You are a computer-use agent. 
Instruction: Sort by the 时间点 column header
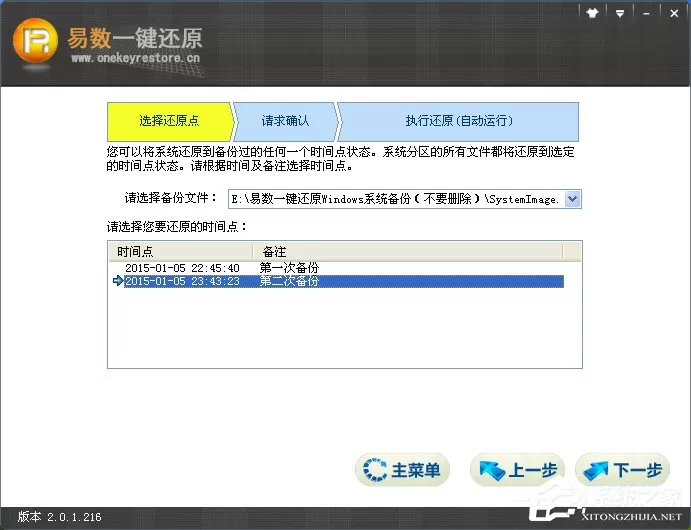pos(181,252)
